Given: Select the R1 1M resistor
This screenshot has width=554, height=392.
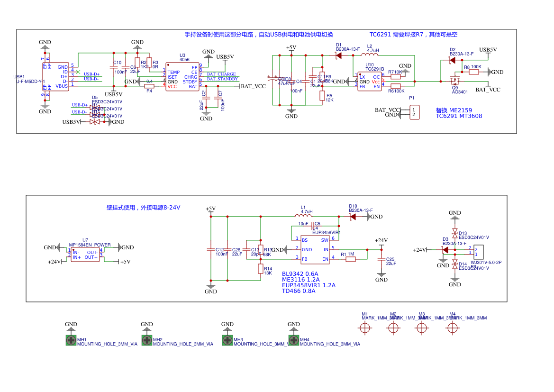Looking at the screenshot, I should pos(351,259).
